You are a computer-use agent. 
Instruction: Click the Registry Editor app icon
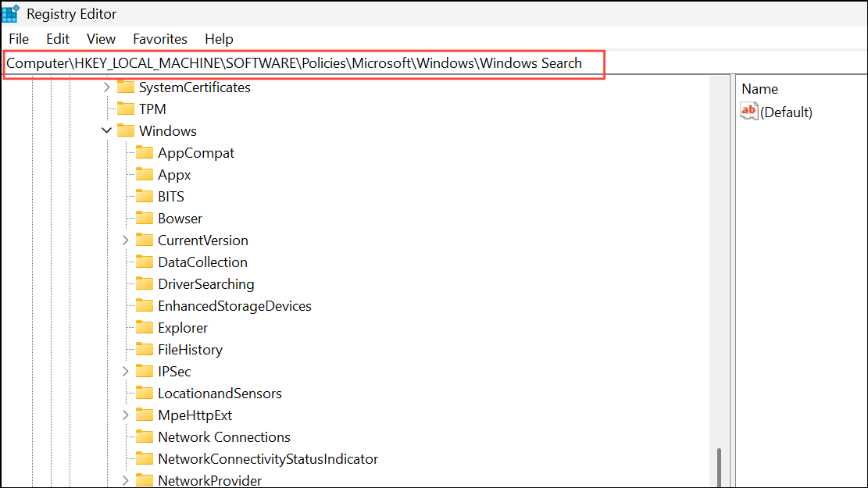tap(11, 13)
